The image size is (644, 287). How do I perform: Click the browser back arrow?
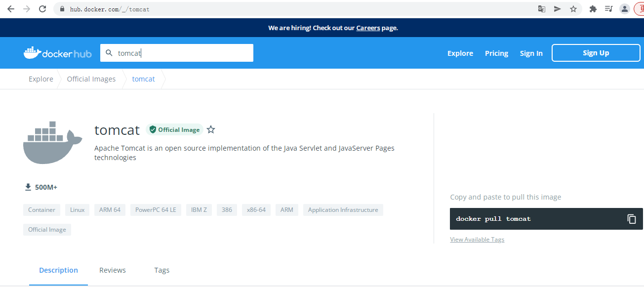10,9
